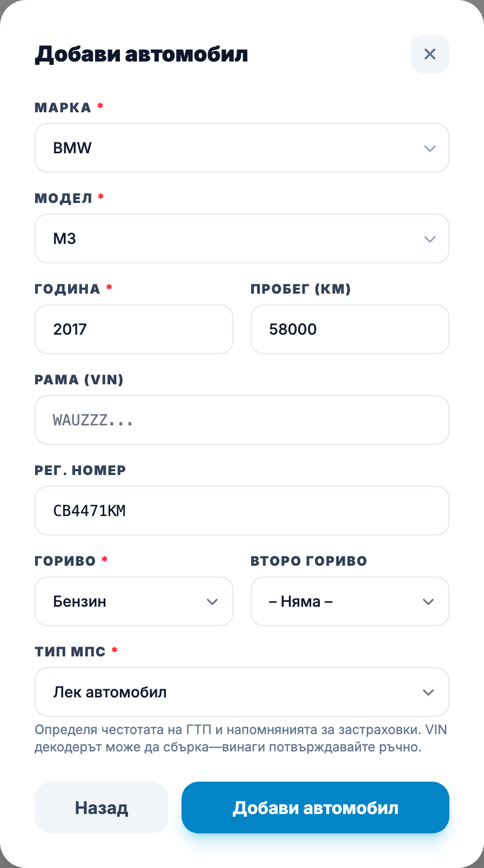The image size is (484, 868).
Task: Click the chevron arrow in the Гориво field
Action: click(x=212, y=602)
